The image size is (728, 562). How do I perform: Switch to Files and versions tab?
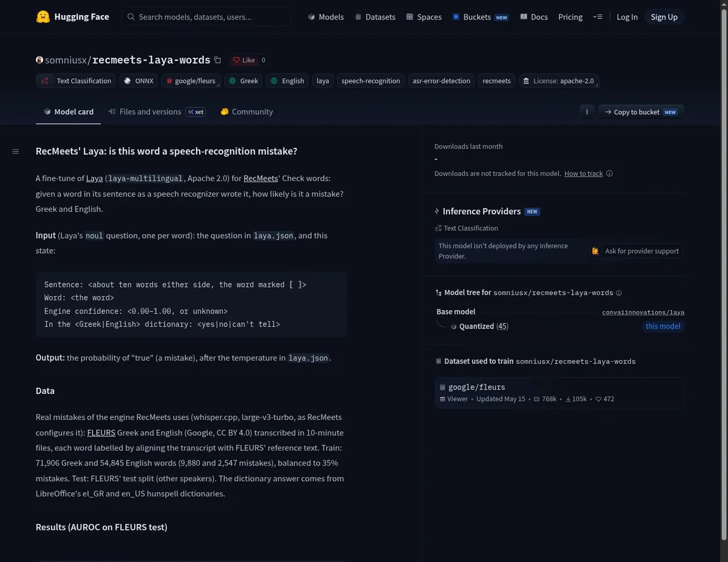coord(157,112)
